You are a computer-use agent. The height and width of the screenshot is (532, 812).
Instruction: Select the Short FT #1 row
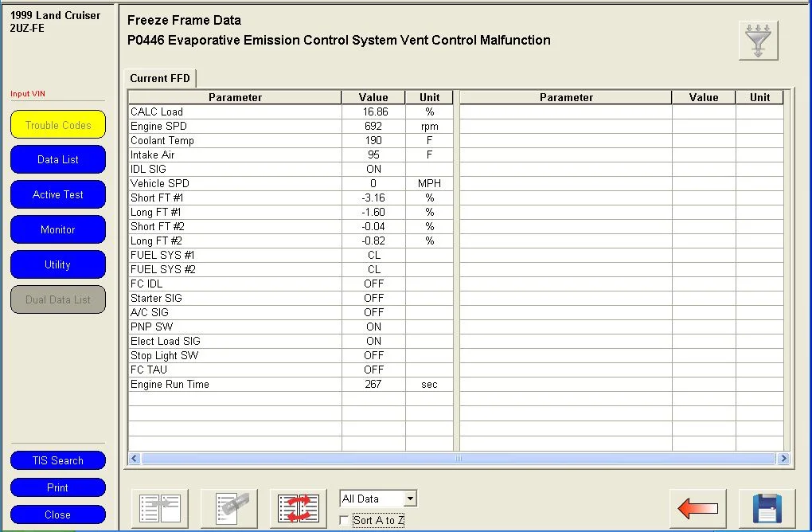(x=291, y=198)
